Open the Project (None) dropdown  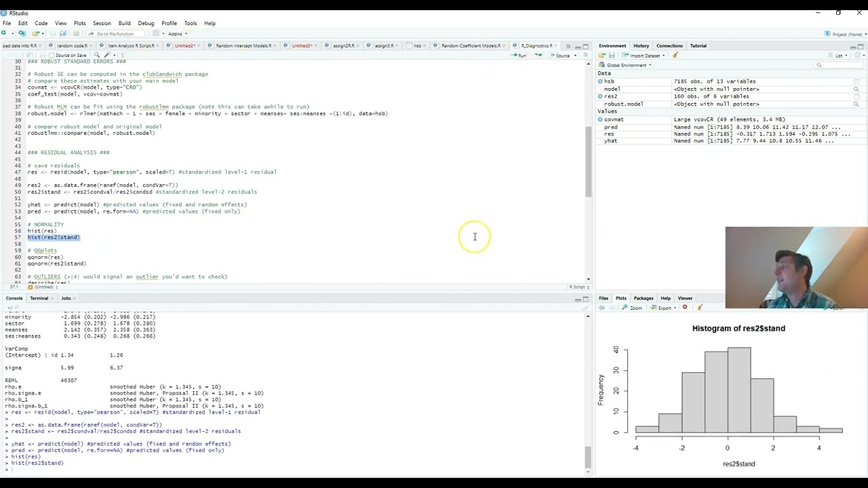845,34
